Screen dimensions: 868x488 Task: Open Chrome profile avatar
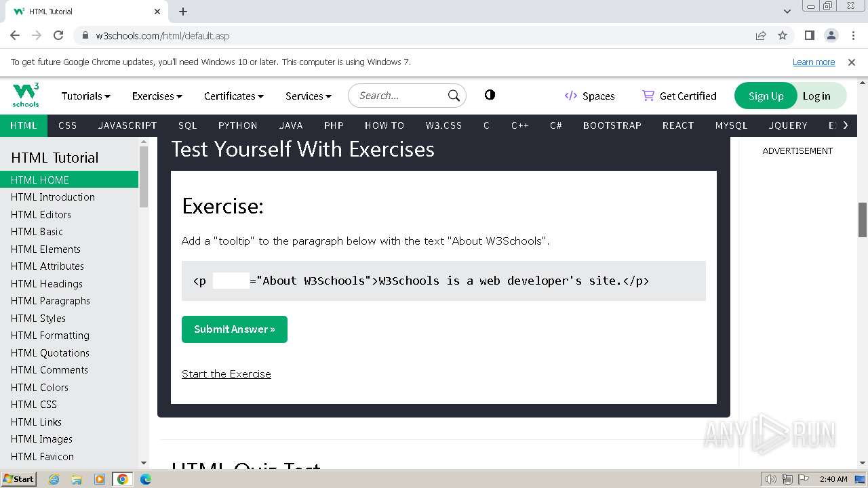pyautogui.click(x=831, y=35)
